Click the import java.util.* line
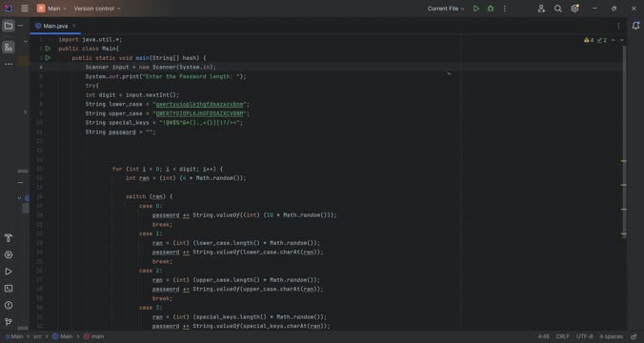 [90, 39]
